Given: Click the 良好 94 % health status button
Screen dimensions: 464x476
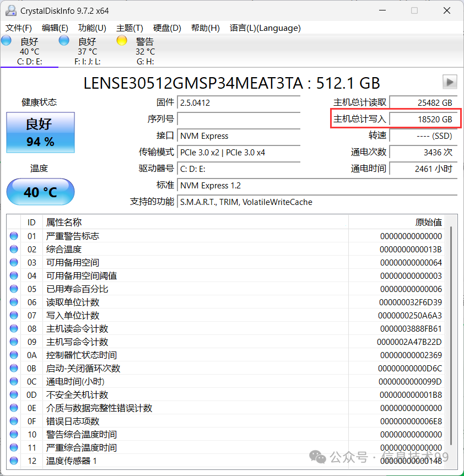Looking at the screenshot, I should pyautogui.click(x=40, y=132).
